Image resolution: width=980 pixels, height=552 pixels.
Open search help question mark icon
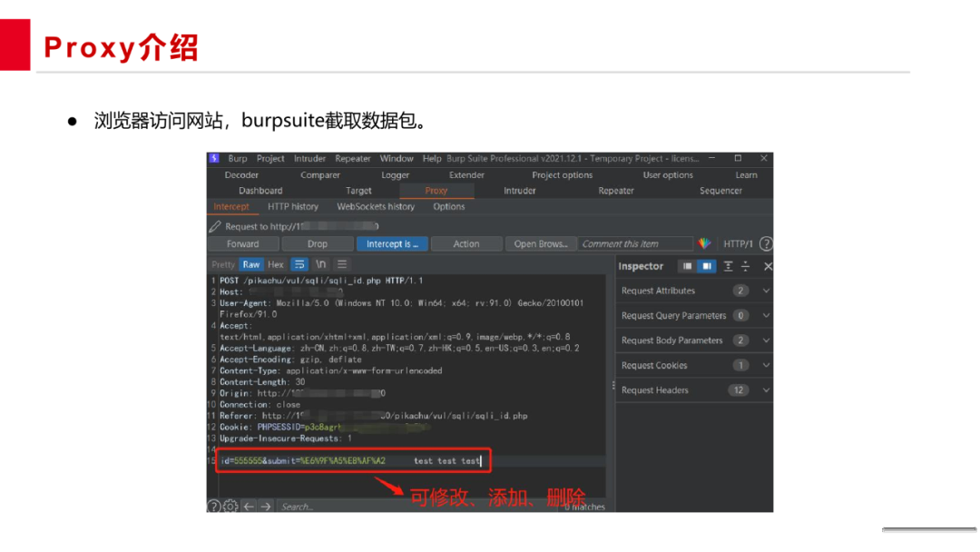click(214, 506)
